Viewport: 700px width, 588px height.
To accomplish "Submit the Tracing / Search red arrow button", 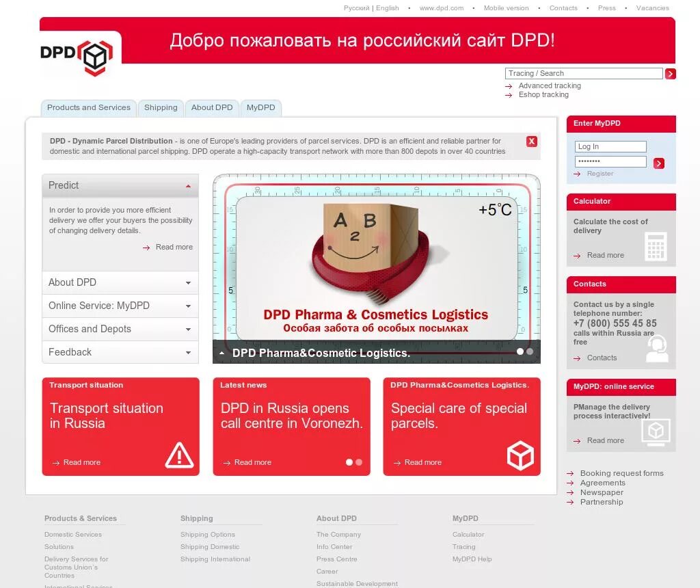I will pyautogui.click(x=670, y=74).
